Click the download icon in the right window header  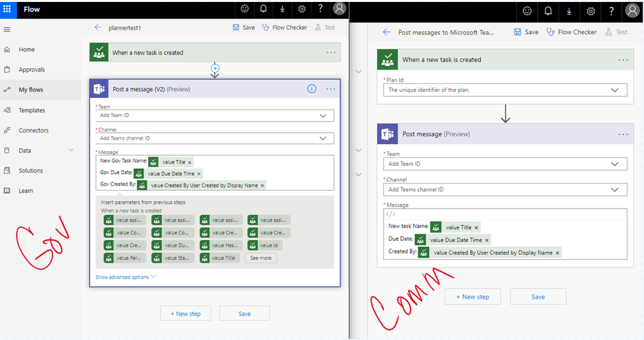click(x=569, y=12)
